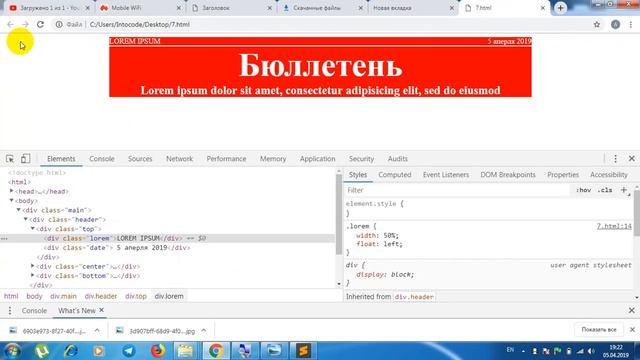640x360 pixels.
Task: Open file explorer folder on taskbar
Action: coord(184,351)
